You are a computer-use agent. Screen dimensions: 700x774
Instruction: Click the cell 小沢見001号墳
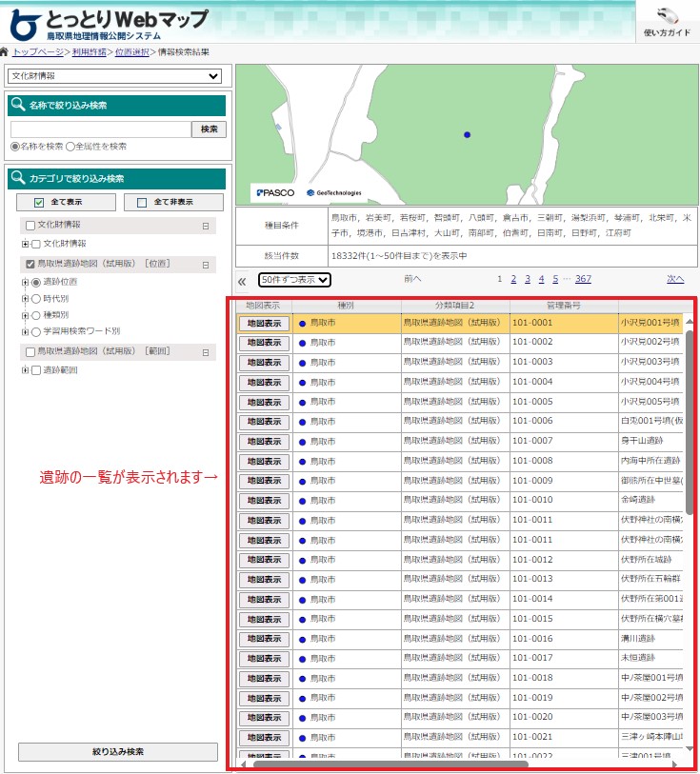pyautogui.click(x=650, y=323)
